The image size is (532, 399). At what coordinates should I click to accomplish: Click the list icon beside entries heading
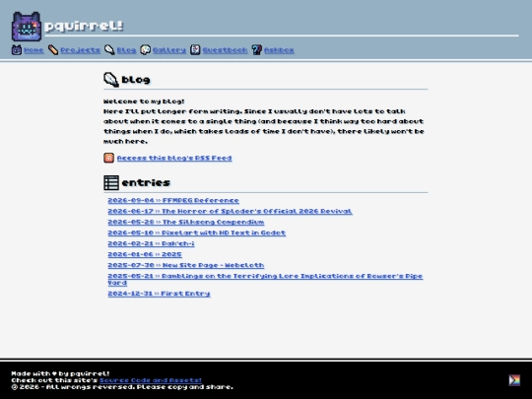click(111, 183)
